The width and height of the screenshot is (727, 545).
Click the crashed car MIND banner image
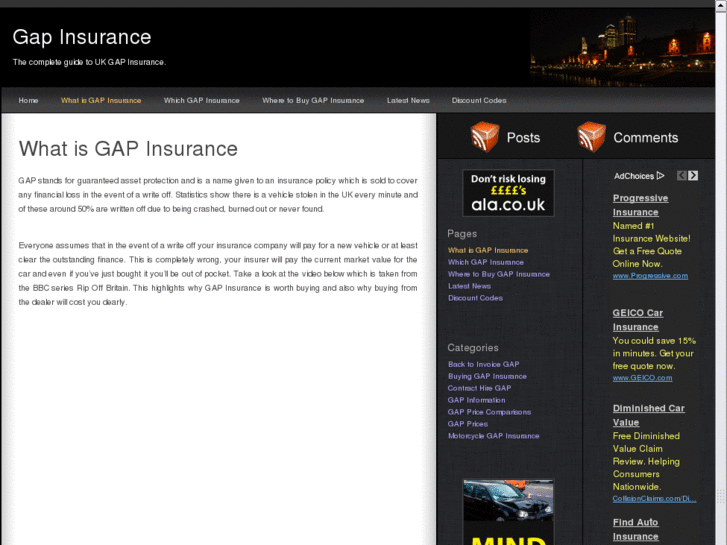pyautogui.click(x=508, y=512)
